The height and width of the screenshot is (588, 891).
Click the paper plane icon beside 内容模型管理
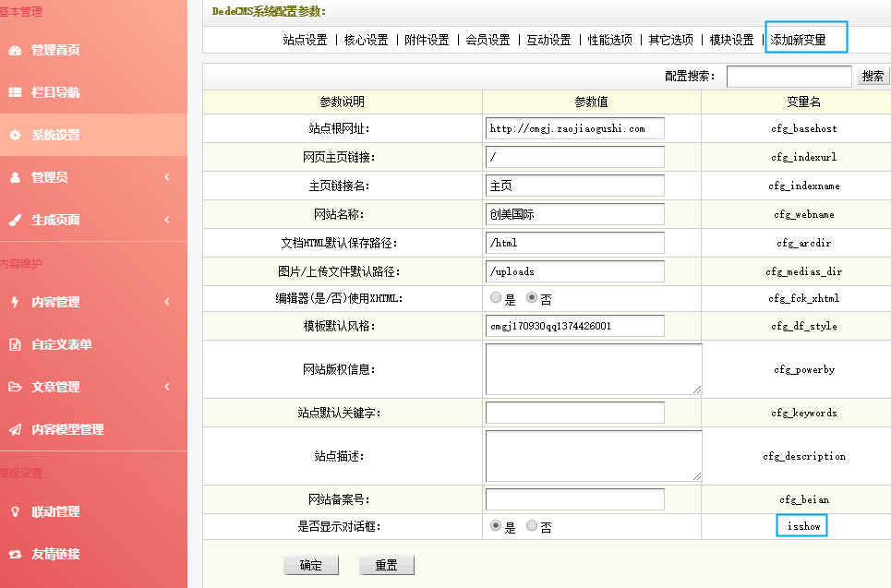pyautogui.click(x=15, y=429)
